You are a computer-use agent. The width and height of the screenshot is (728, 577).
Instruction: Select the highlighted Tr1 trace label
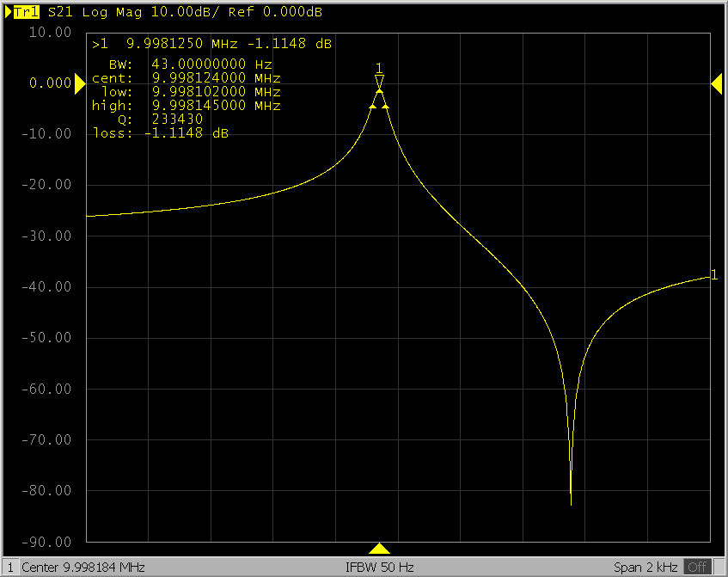pos(26,13)
